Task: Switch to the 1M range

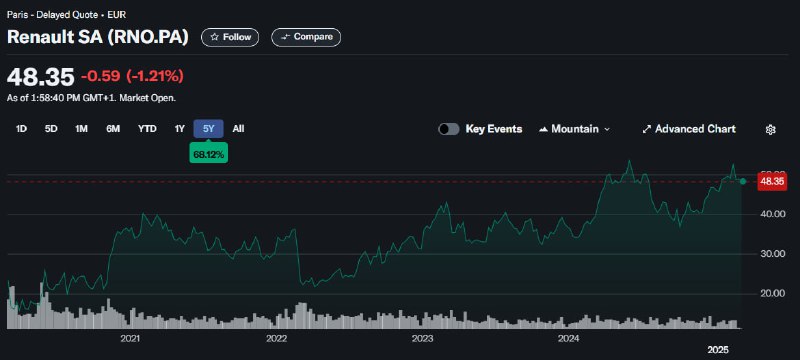Action: (x=81, y=129)
